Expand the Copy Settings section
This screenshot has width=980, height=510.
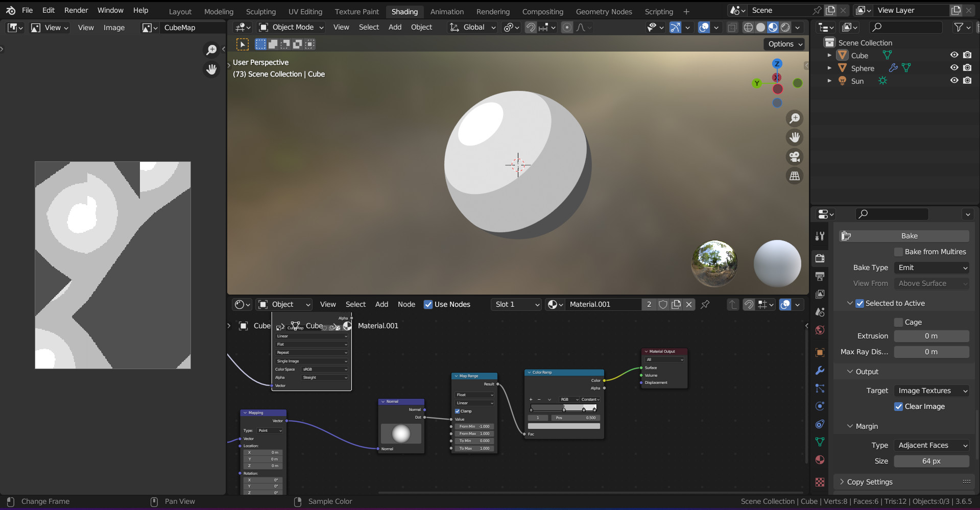[x=869, y=481]
